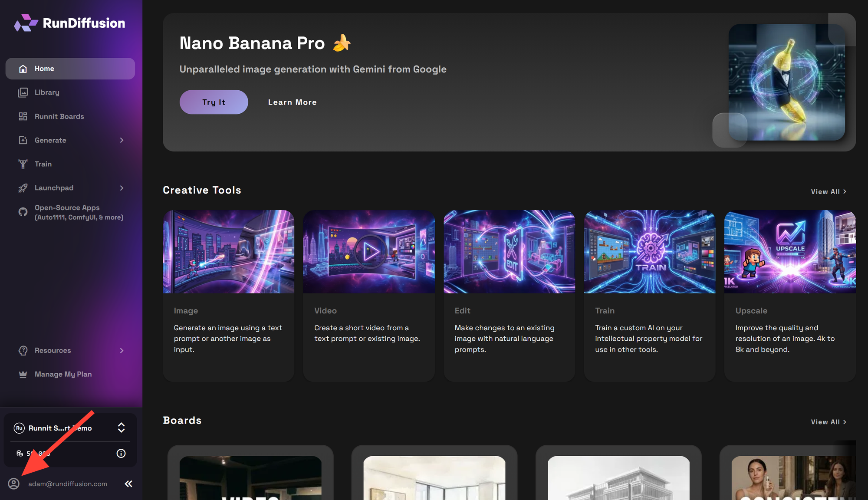Expand the Generate submenu chevron
The image size is (868, 500).
[x=122, y=140]
